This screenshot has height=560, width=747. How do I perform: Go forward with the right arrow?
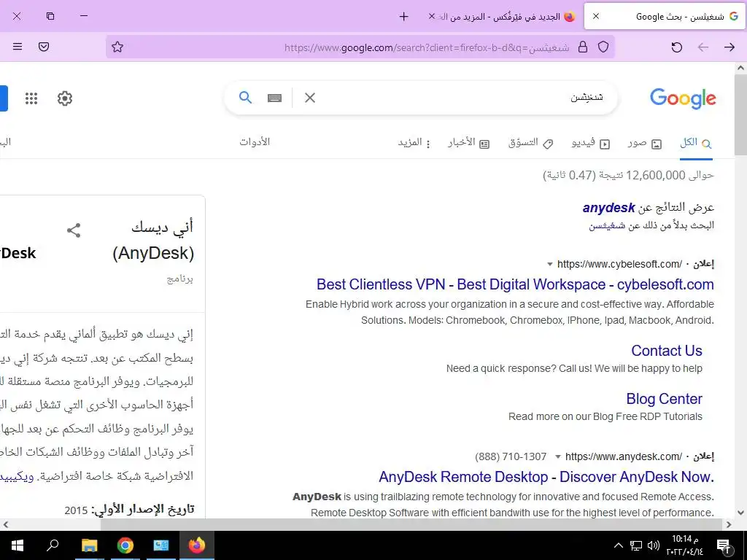[x=729, y=47]
